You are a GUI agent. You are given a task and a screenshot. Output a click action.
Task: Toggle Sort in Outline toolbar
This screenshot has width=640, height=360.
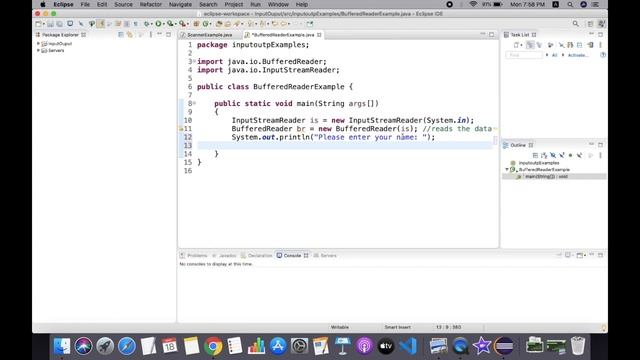(544, 155)
